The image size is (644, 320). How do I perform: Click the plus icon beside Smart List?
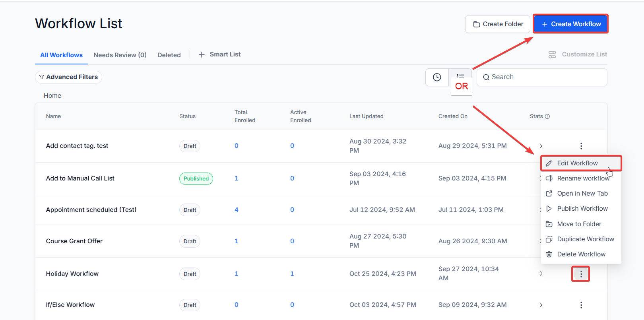pos(202,54)
